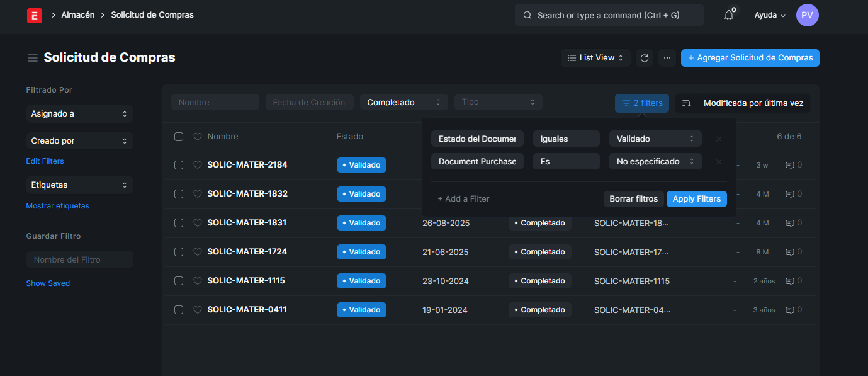Tick the select-all header checkbox
The width and height of the screenshot is (868, 376).
click(179, 137)
